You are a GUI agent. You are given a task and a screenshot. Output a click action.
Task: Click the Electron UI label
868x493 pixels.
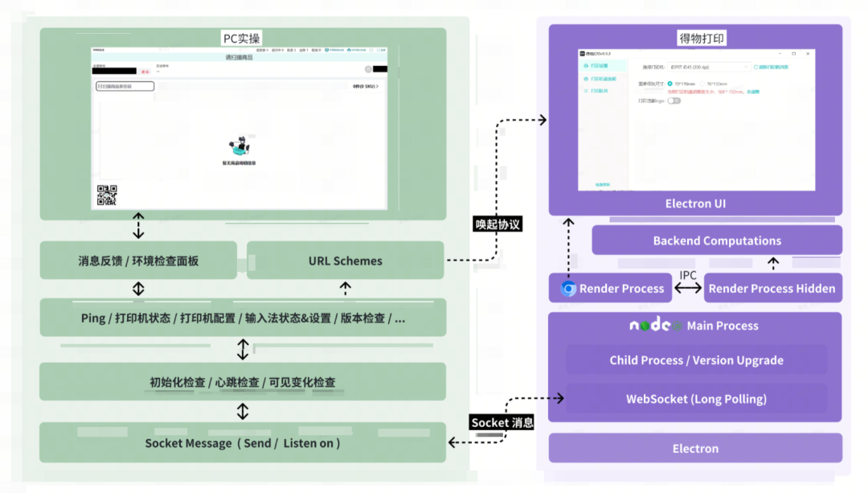tap(695, 203)
